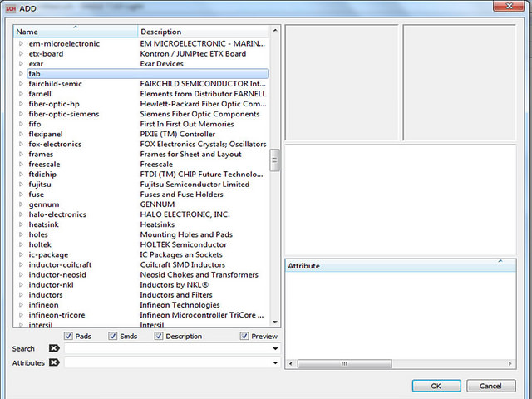Focus the Attributes input field

[172, 363]
